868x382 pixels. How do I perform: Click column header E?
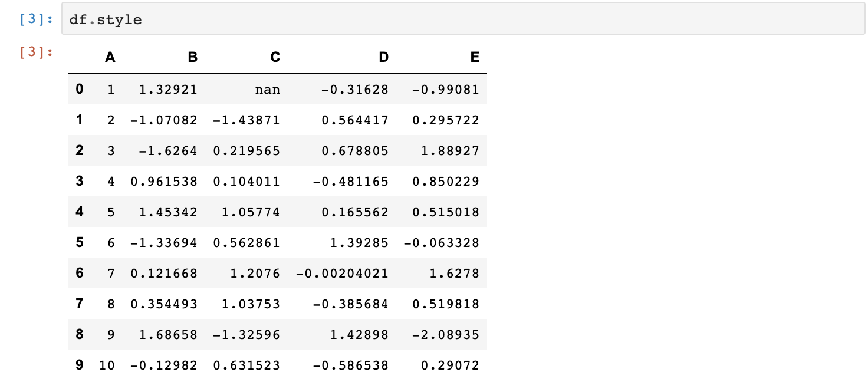475,57
